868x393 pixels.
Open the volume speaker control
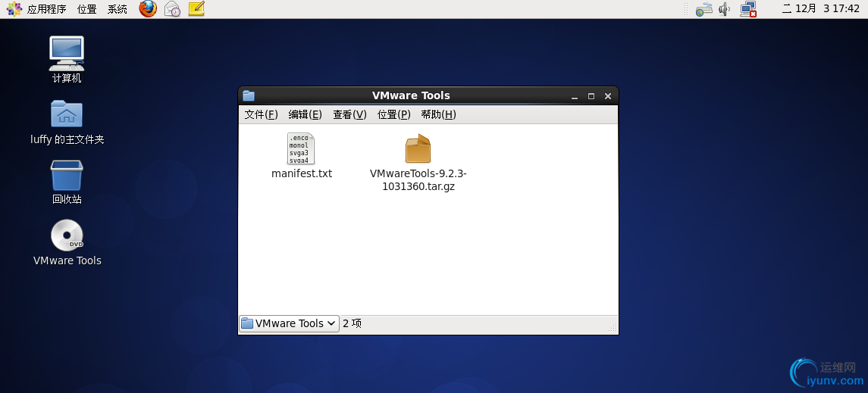point(724,9)
